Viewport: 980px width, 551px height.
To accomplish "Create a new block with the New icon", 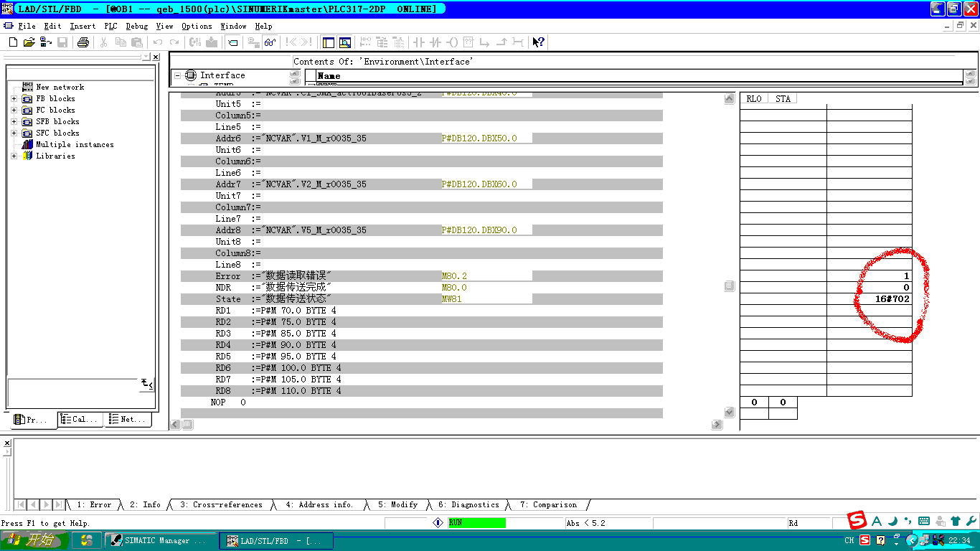I will coord(14,42).
